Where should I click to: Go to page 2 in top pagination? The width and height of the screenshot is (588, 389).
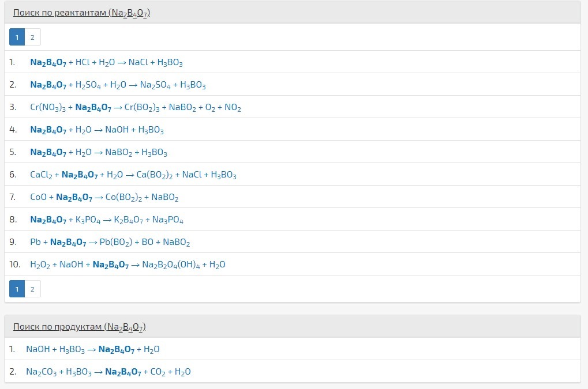32,37
